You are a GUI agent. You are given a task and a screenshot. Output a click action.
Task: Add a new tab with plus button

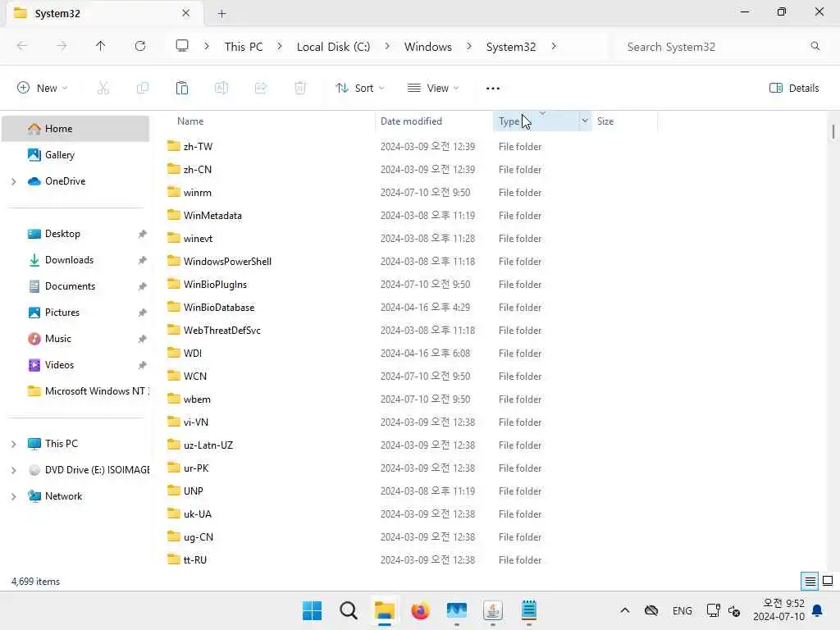(x=221, y=13)
